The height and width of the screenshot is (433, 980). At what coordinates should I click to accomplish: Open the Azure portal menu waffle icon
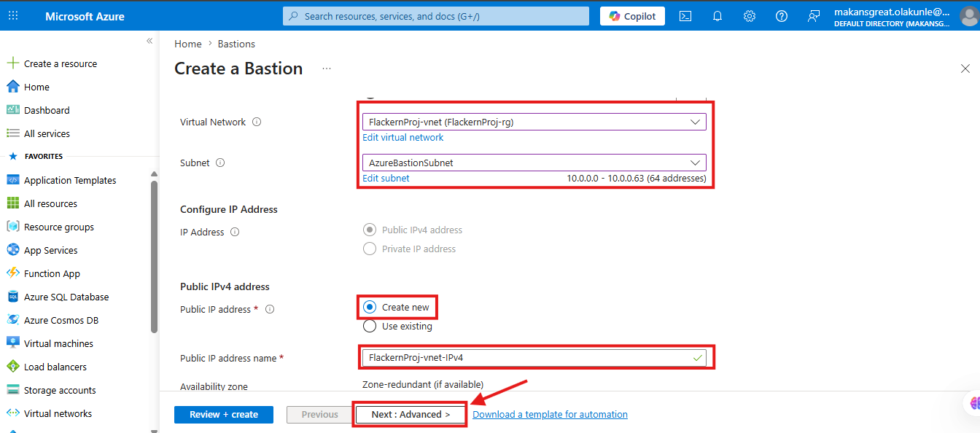(x=14, y=16)
